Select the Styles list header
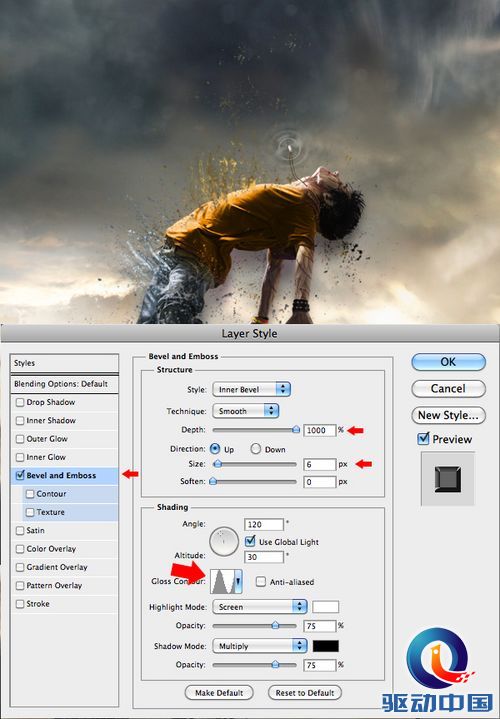500x719 pixels. coord(64,363)
